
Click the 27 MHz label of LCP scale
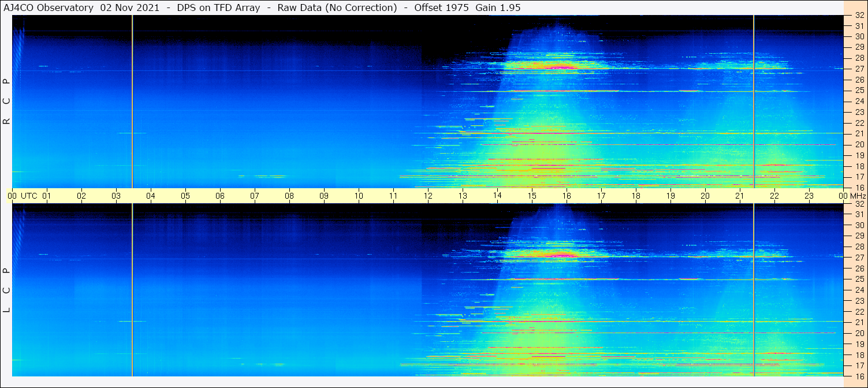(859, 258)
